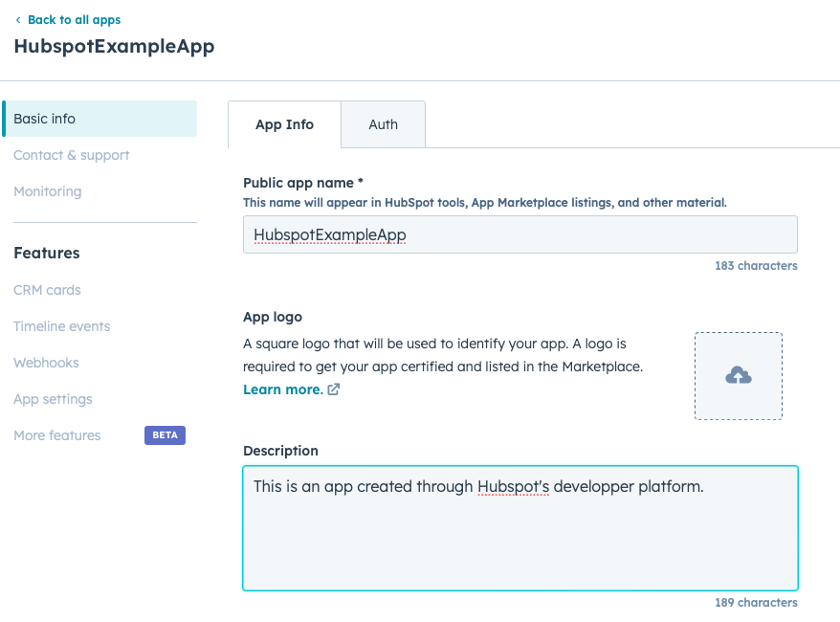This screenshot has height=622, width=840.
Task: Select the App Info tab
Action: [284, 124]
